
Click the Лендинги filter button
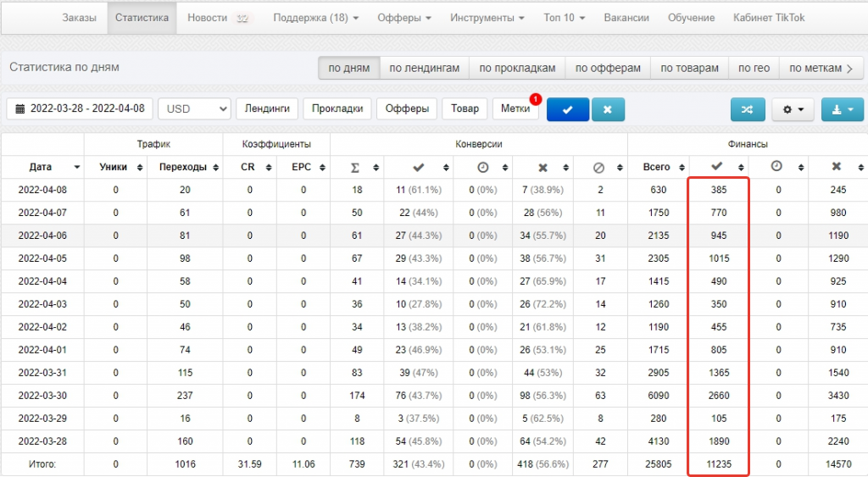pos(268,108)
